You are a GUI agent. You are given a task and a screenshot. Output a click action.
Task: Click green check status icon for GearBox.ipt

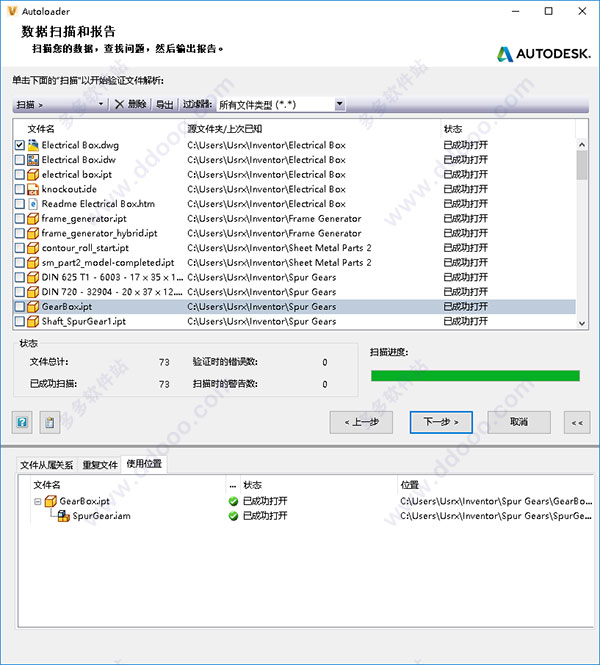[x=233, y=501]
